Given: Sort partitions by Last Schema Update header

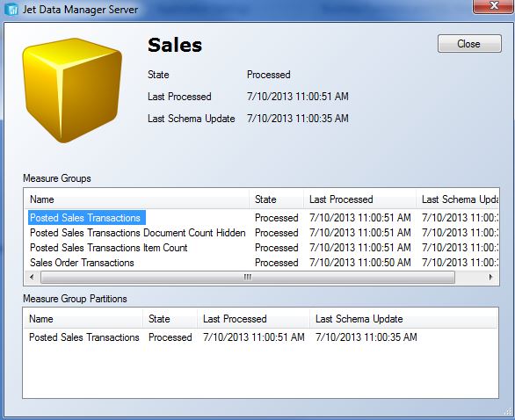Looking at the screenshot, I should pos(403,319).
